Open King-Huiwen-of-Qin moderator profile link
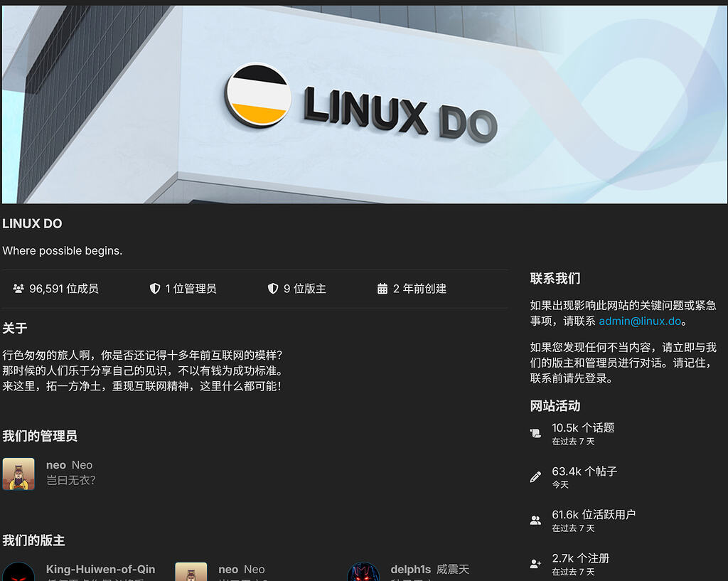Screen dimensions: 728x581 coord(101,569)
